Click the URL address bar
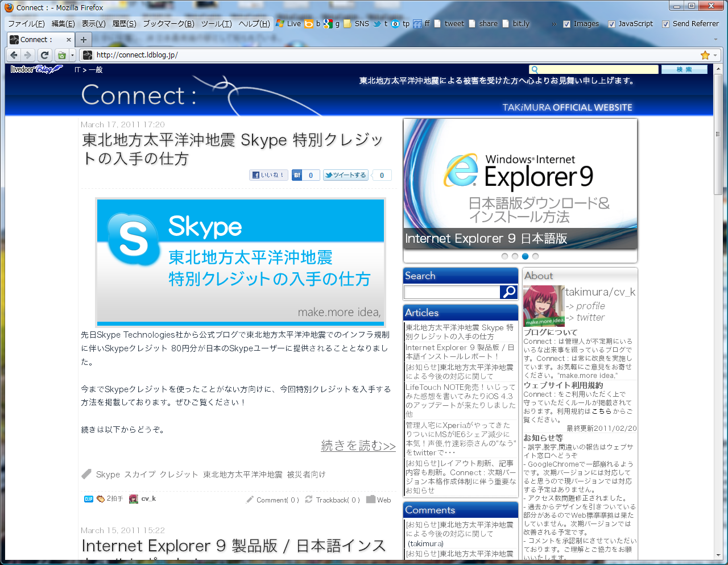Image resolution: width=728 pixels, height=565 pixels. coord(395,55)
